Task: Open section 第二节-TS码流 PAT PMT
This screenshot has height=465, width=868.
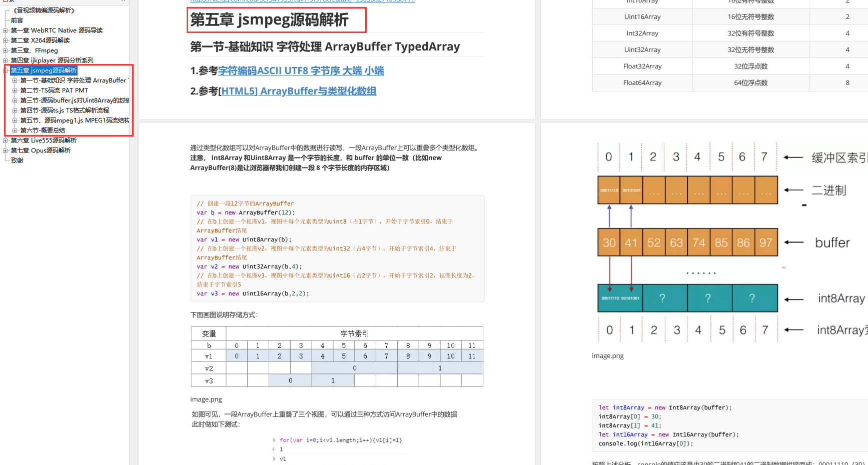Action: coord(54,90)
